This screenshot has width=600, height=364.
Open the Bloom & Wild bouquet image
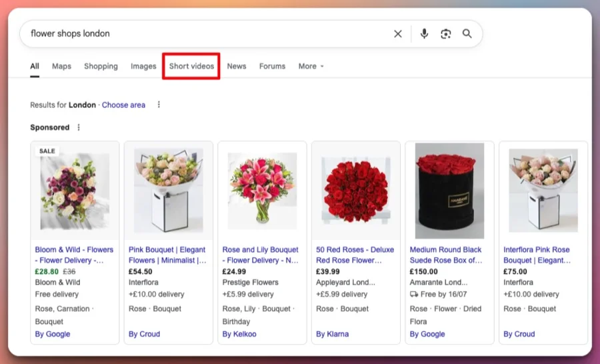[75, 191]
